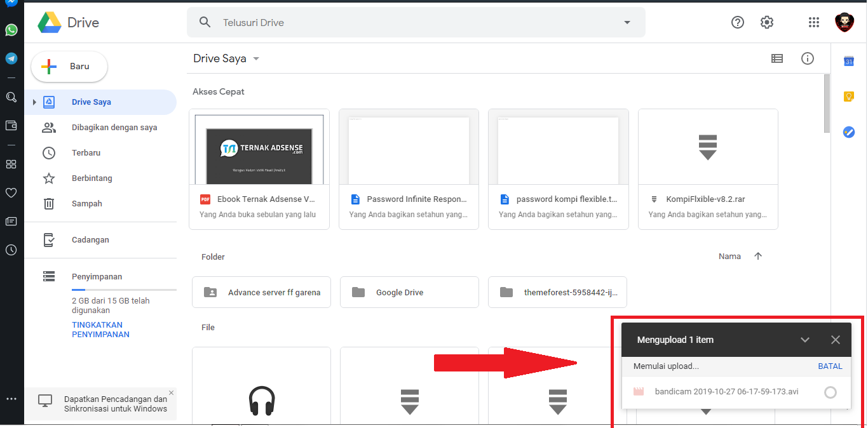The width and height of the screenshot is (868, 428).
Task: Click the Baru new button
Action: coord(69,67)
